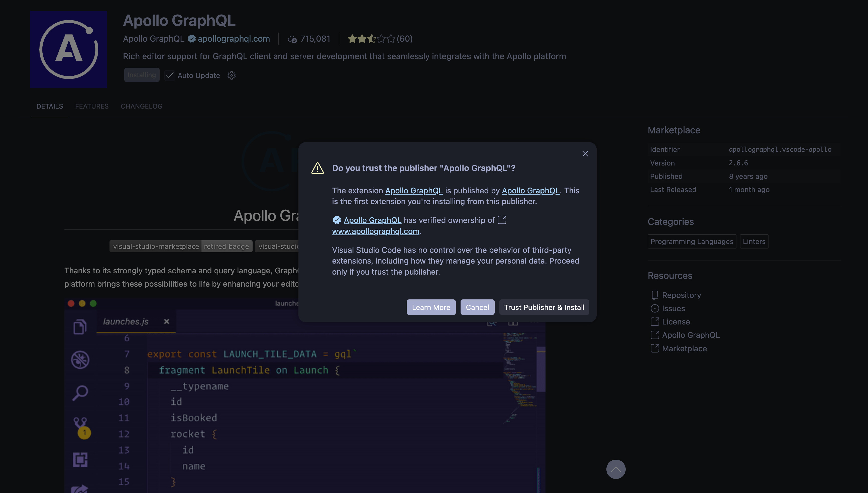
Task: Open the Linters category
Action: 754,241
